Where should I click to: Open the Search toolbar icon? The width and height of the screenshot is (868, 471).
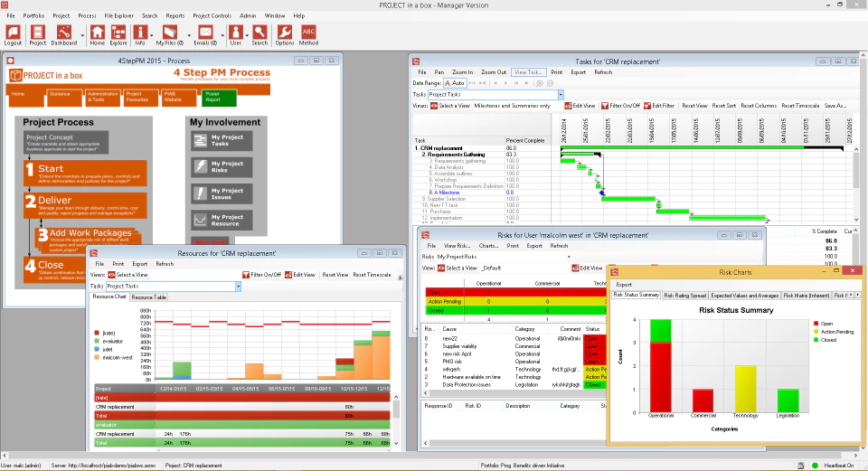click(259, 35)
